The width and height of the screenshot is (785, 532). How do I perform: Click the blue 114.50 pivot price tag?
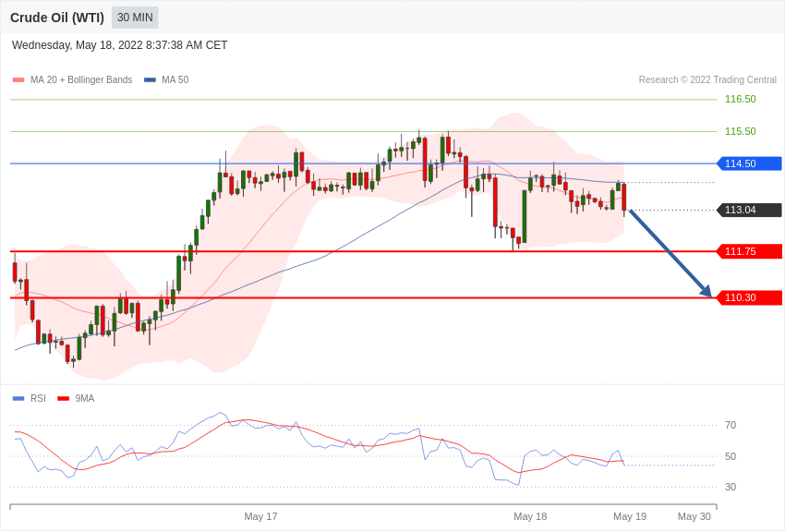click(x=749, y=163)
